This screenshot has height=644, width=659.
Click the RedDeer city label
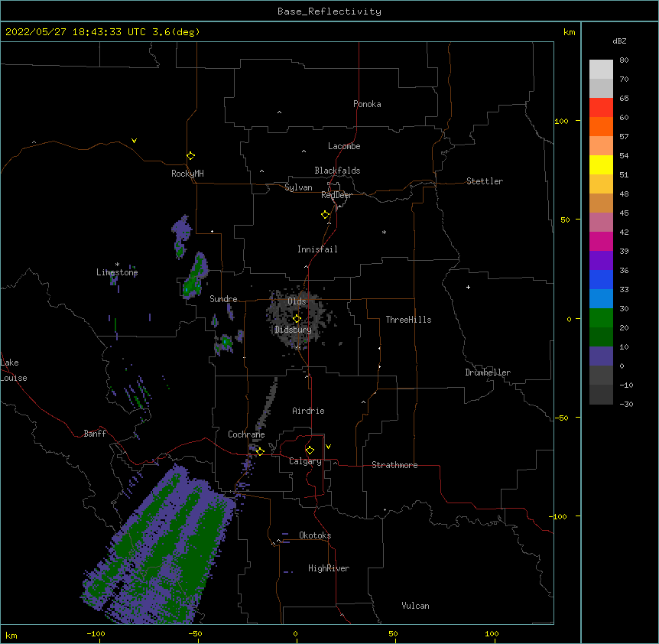[336, 195]
